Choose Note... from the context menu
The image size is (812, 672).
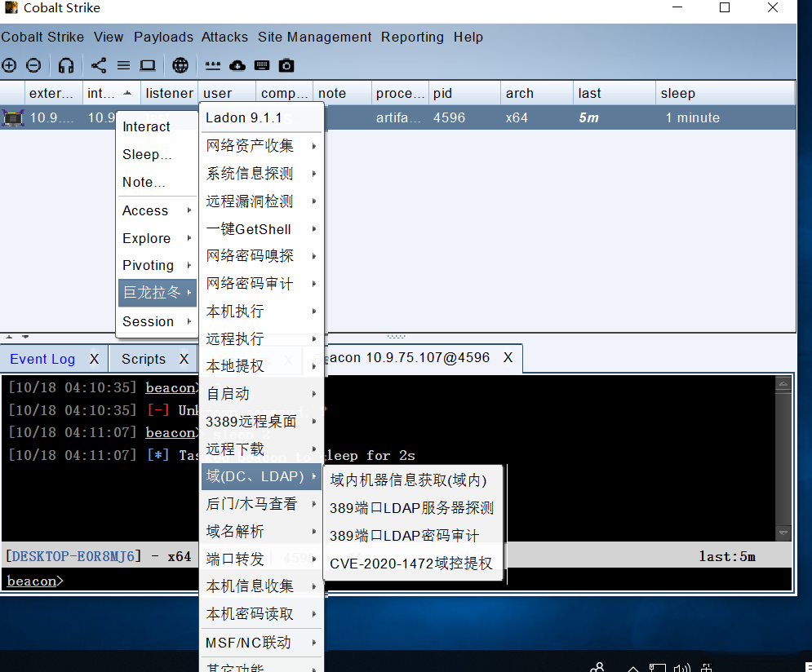point(157,182)
